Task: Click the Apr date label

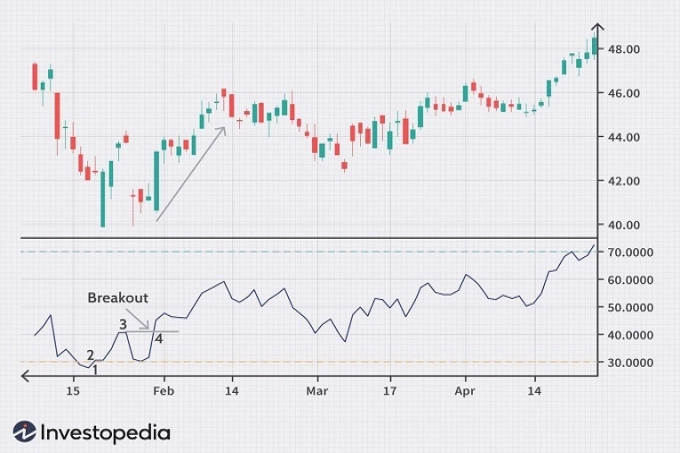Action: 465,391
